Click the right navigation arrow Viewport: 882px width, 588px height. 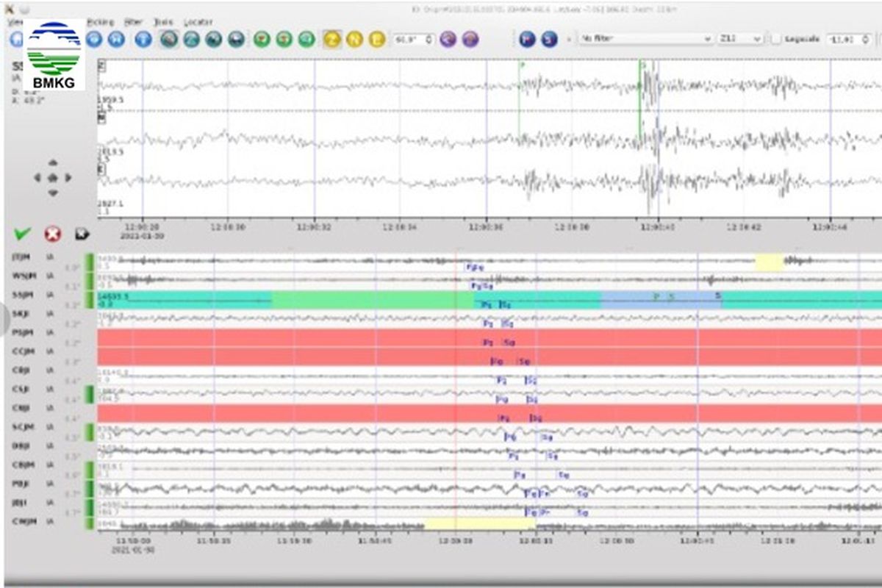(68, 177)
